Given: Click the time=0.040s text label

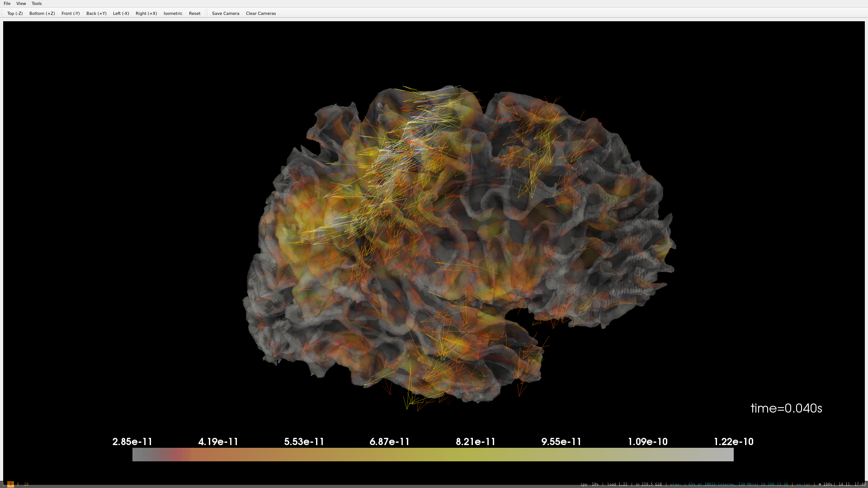Looking at the screenshot, I should click(x=786, y=408).
